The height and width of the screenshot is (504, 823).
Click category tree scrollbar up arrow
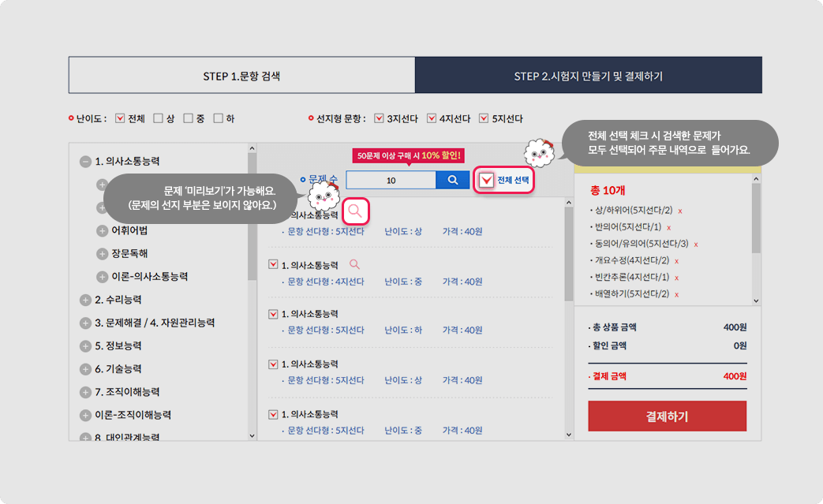coord(252,148)
